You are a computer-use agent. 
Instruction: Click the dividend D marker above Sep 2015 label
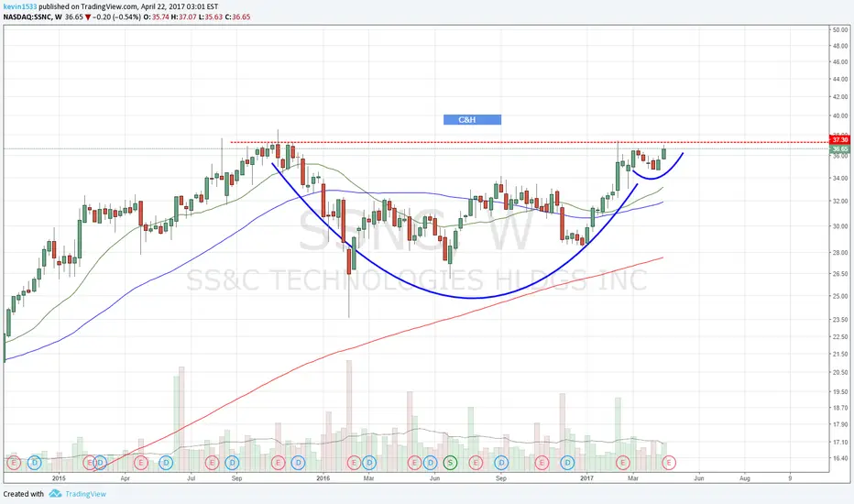click(232, 463)
